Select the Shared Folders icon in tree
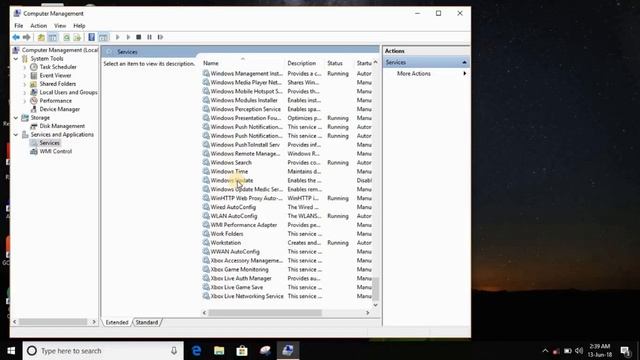The image size is (640, 360). pos(34,84)
